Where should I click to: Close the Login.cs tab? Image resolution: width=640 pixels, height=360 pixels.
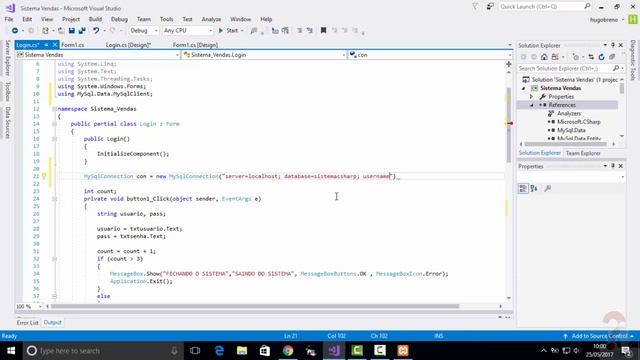55,45
